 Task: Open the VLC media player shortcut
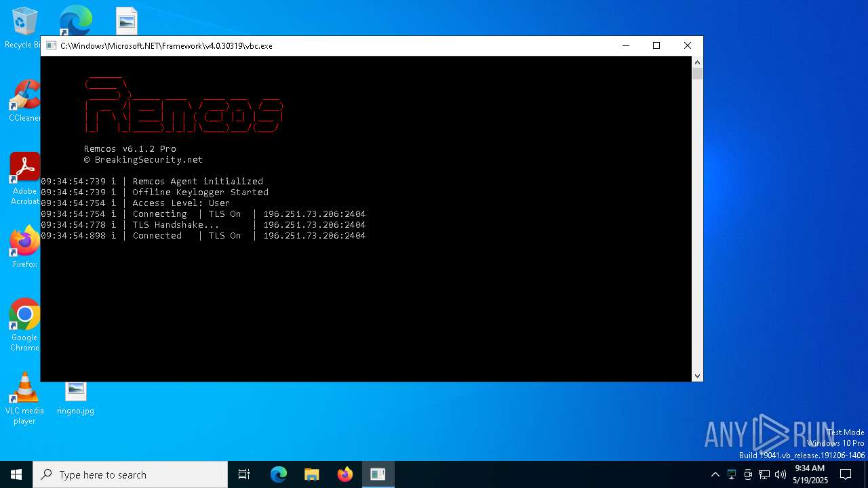tap(24, 399)
